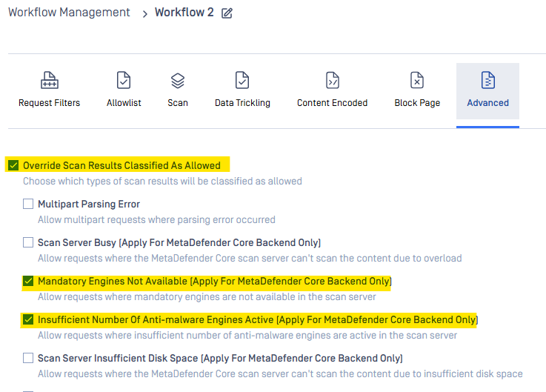546x392 pixels.
Task: Click the 'Mandatory Engines Not Available' label text
Action: pyautogui.click(x=215, y=281)
